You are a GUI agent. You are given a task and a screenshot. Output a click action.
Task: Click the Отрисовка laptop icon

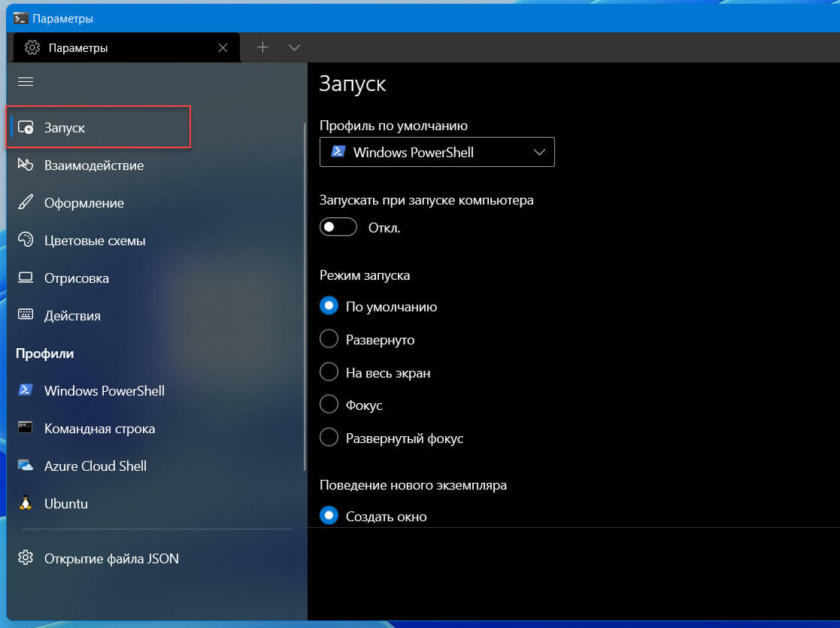[x=26, y=278]
